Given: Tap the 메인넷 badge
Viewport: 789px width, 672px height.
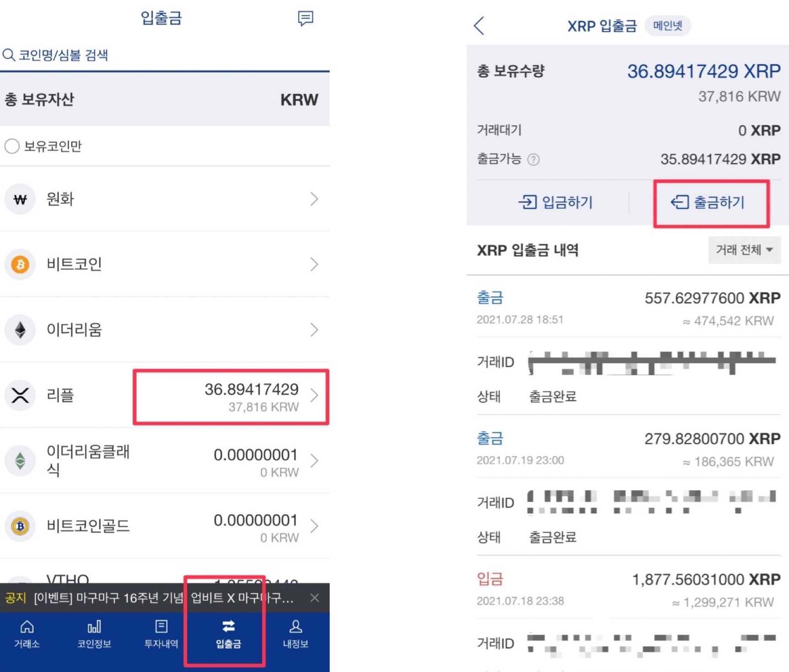Looking at the screenshot, I should pyautogui.click(x=668, y=26).
